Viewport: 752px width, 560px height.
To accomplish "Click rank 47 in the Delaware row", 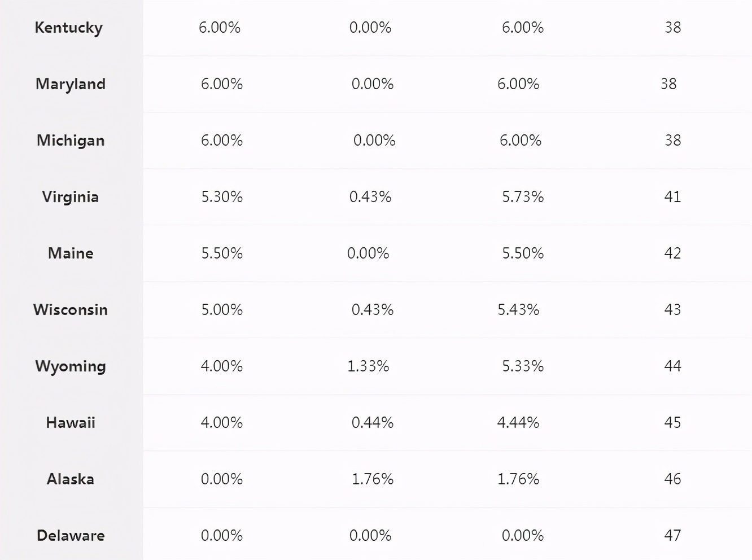I will pyautogui.click(x=672, y=536).
